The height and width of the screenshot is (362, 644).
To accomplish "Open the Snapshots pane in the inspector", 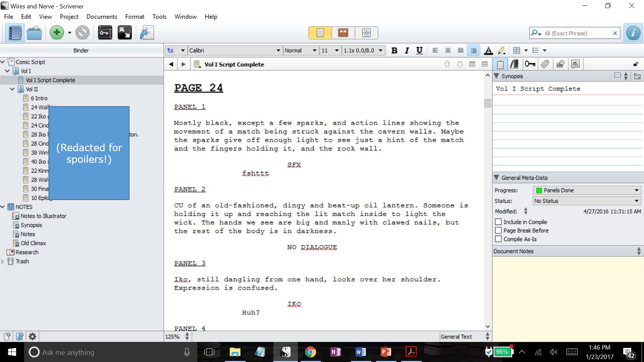I will (560, 64).
